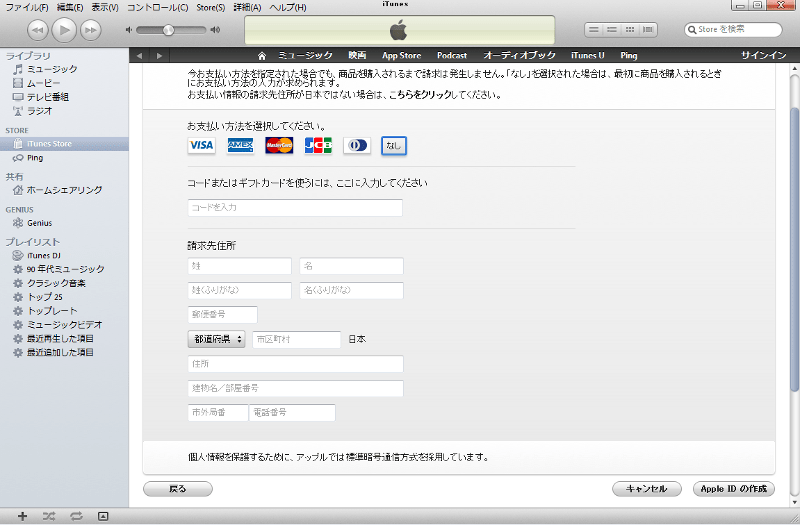The height and width of the screenshot is (525, 800).
Task: Click the キャンセル button
Action: click(x=647, y=489)
